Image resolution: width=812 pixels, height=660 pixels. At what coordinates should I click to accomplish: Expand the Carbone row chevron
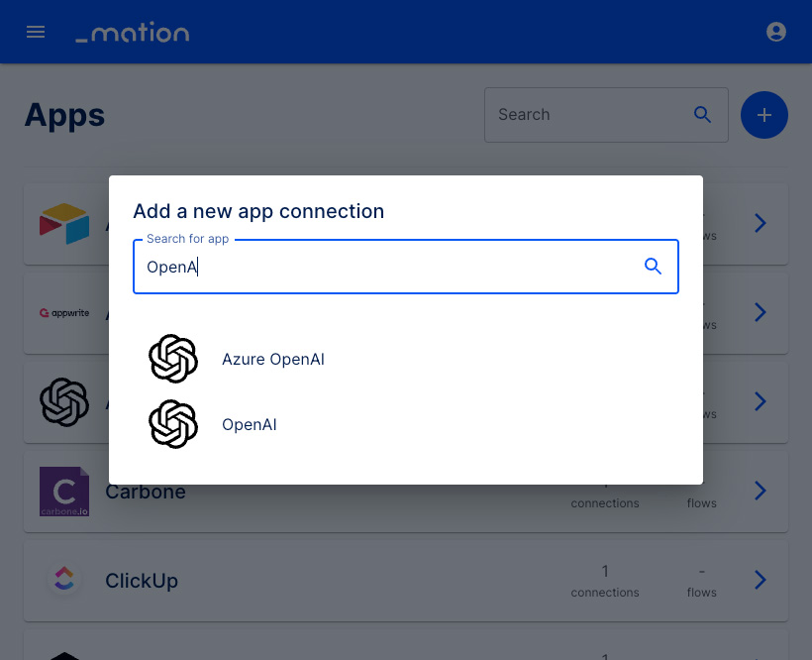click(760, 491)
